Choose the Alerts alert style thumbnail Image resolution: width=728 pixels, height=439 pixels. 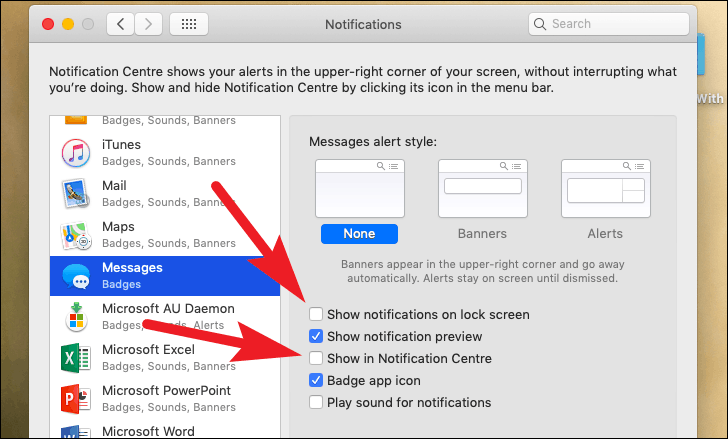606,188
